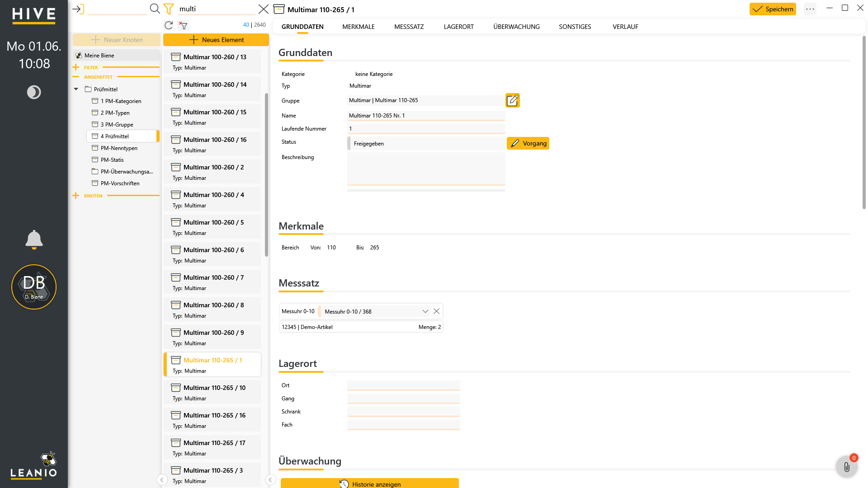Switch to the LAGERORT tab
This screenshot has height=488, width=868.
[x=459, y=27]
